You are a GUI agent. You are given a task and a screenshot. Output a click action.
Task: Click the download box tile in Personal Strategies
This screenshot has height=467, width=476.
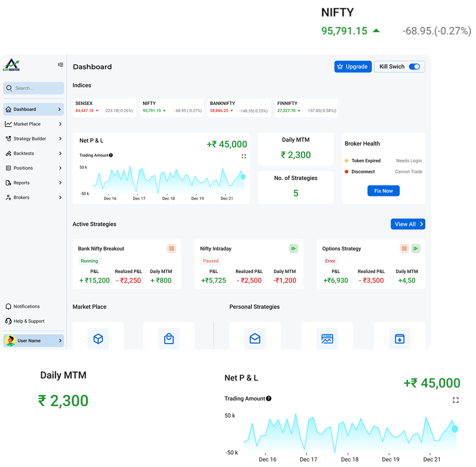pyautogui.click(x=399, y=338)
